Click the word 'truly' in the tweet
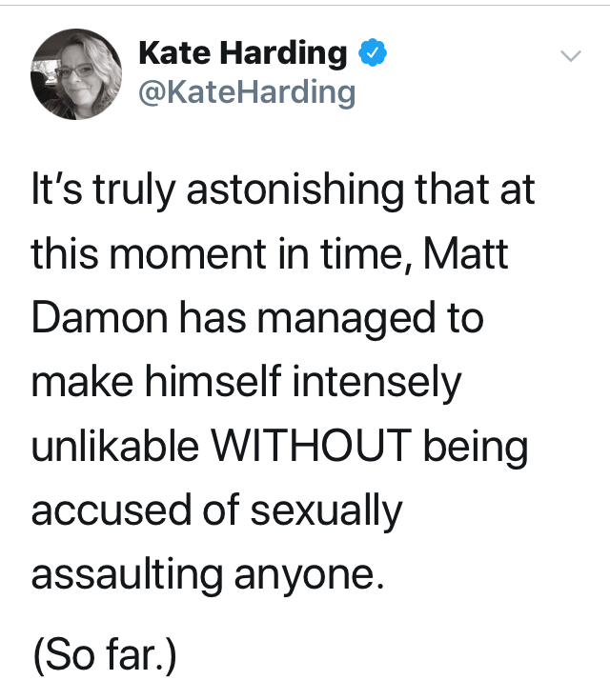610x700 pixels. pyautogui.click(x=134, y=191)
